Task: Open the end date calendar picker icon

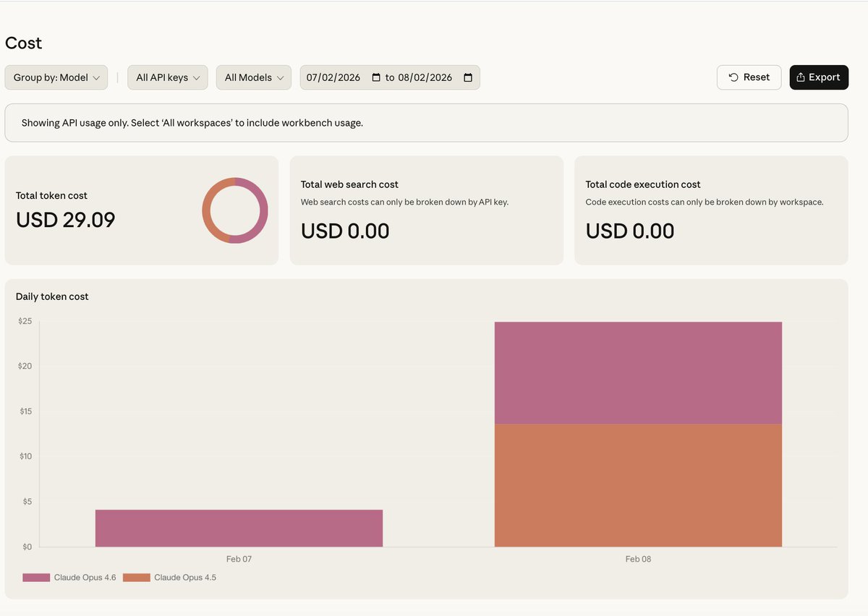Action: [x=468, y=77]
